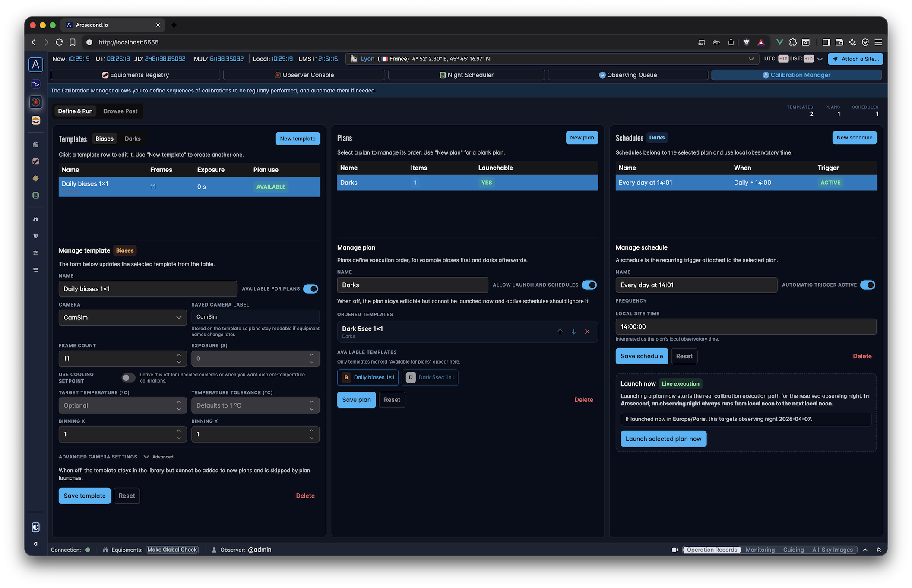Image resolution: width=912 pixels, height=588 pixels.
Task: Open the Arcsecond logo home icon in sidebar
Action: click(36, 65)
